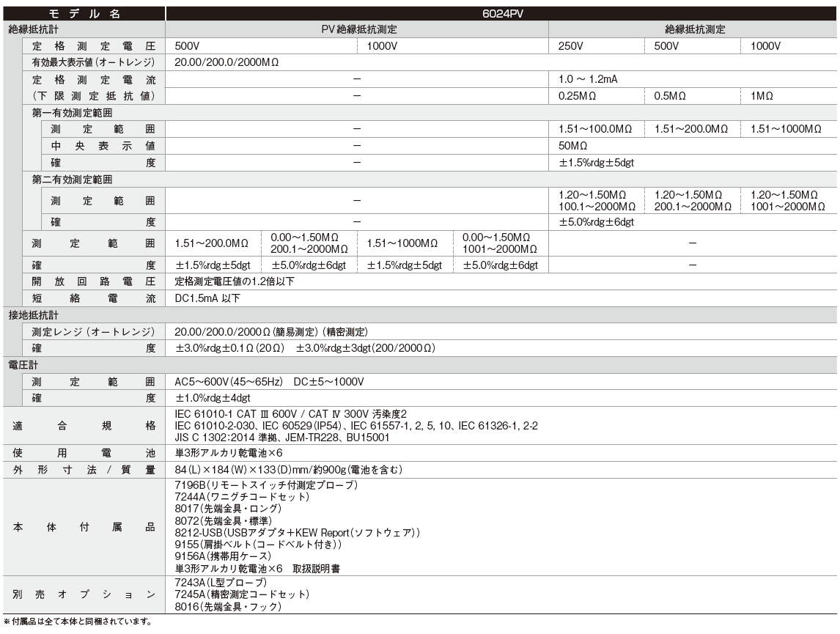Viewport: 840px width, 634px height.
Task: Select the 1MΩ lower limit value
Action: [x=762, y=96]
